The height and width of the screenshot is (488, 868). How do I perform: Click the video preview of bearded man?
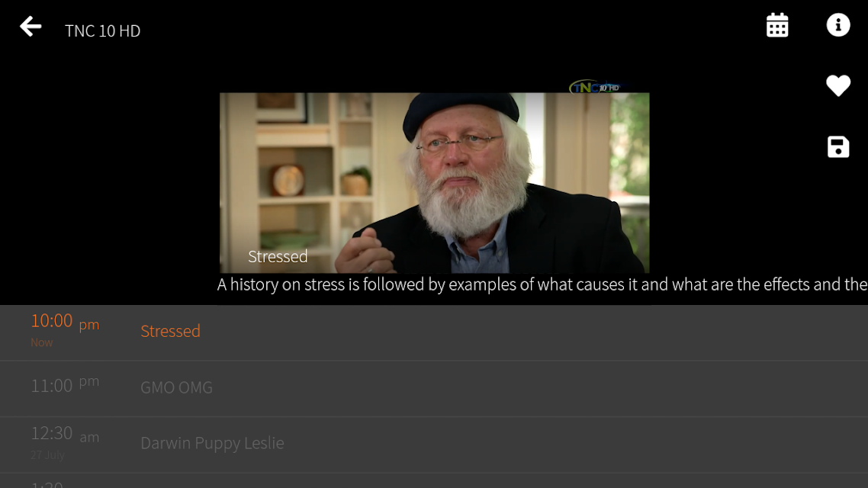coord(435,182)
